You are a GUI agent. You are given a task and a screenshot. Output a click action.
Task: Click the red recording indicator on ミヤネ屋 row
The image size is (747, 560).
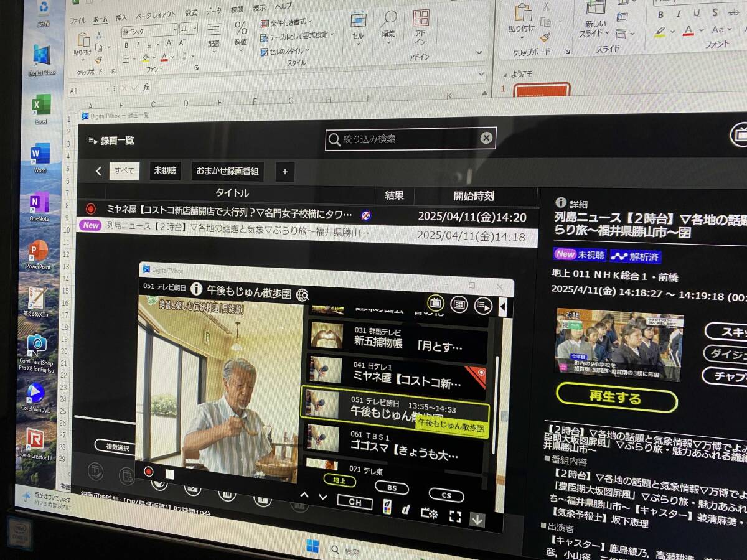(x=91, y=210)
